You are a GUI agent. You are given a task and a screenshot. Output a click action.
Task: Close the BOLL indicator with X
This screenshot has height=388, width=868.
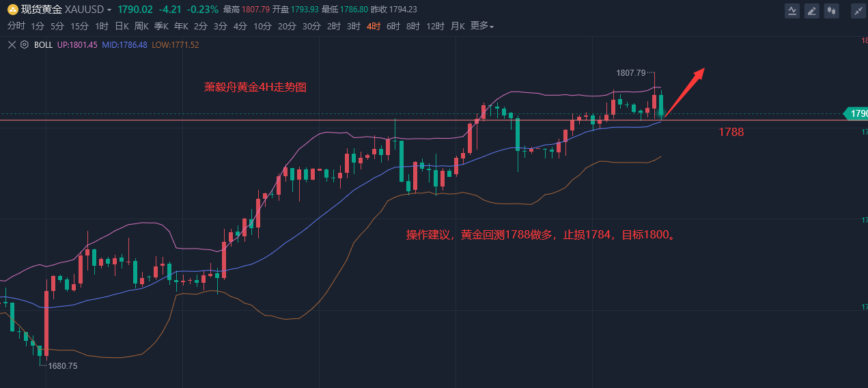(x=11, y=44)
